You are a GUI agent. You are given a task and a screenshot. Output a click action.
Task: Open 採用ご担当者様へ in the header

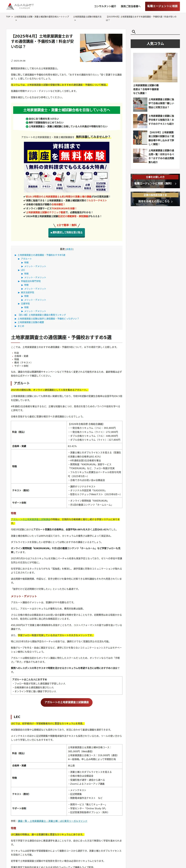[131, 6]
